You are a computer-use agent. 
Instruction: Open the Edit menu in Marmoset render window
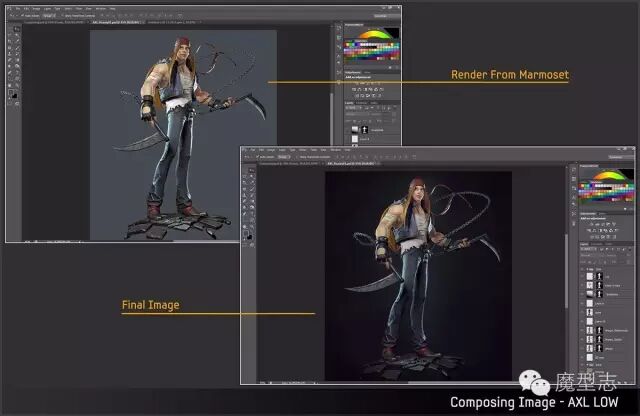(27, 9)
